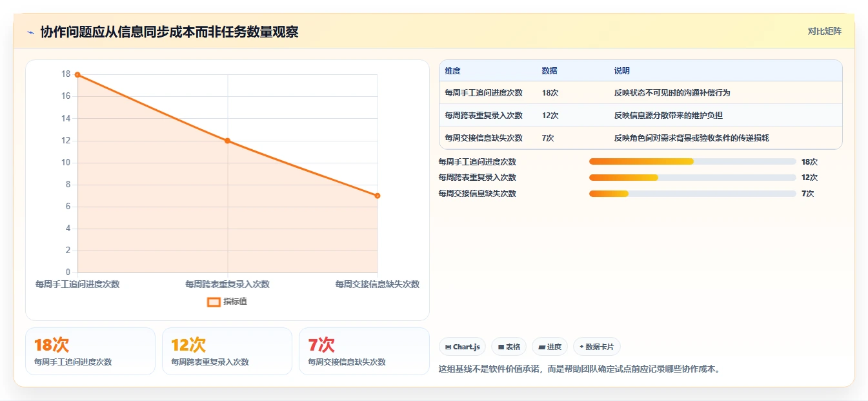
Task: Click the 表格 tag icon
Action: tap(501, 347)
